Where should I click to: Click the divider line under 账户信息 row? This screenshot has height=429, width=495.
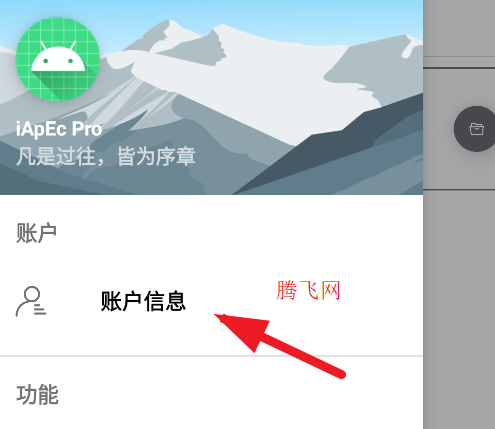[x=211, y=356]
